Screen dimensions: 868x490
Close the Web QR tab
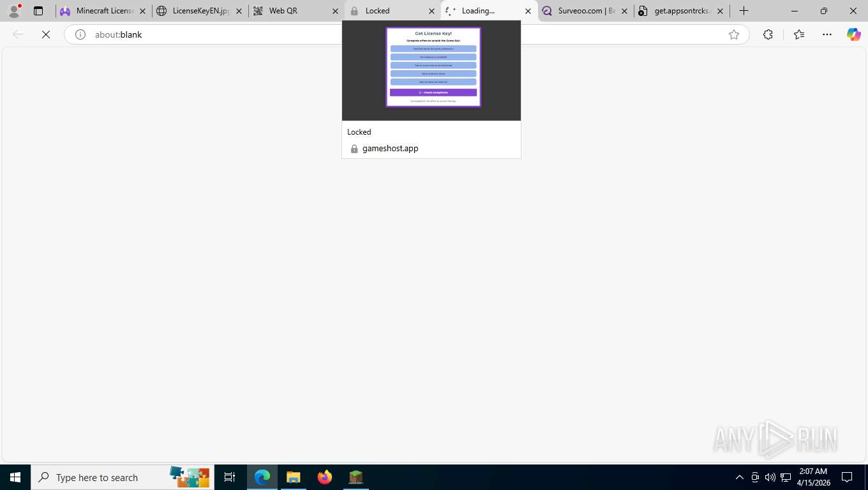coord(335,11)
